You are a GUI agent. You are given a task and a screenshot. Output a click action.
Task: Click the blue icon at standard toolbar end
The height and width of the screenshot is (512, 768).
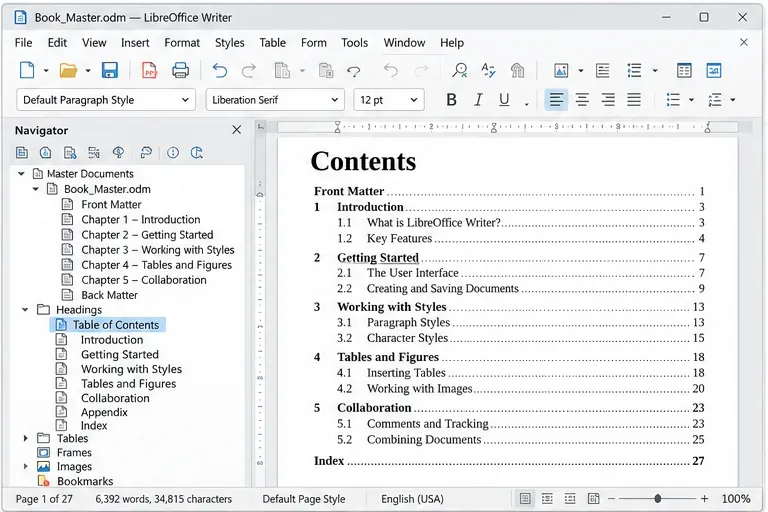[714, 71]
